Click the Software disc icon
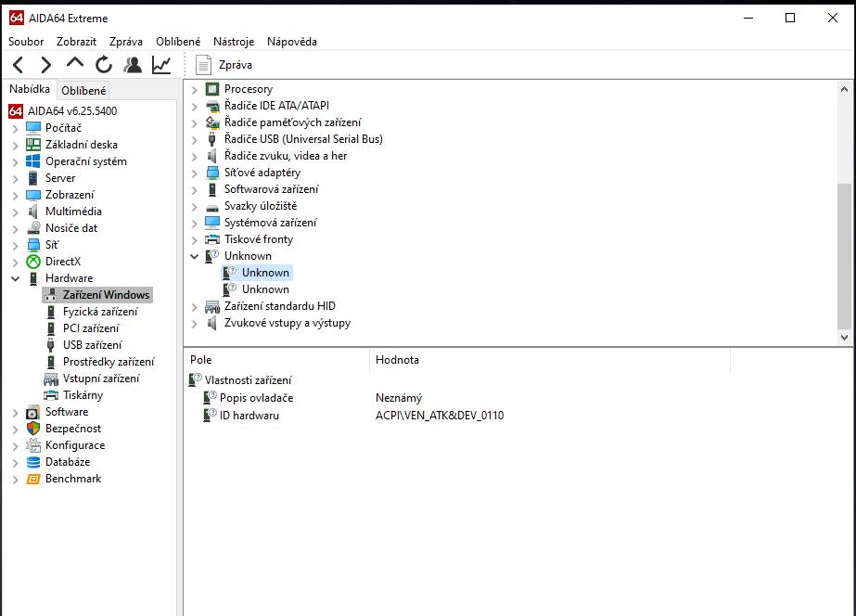856x616 pixels. (x=33, y=412)
